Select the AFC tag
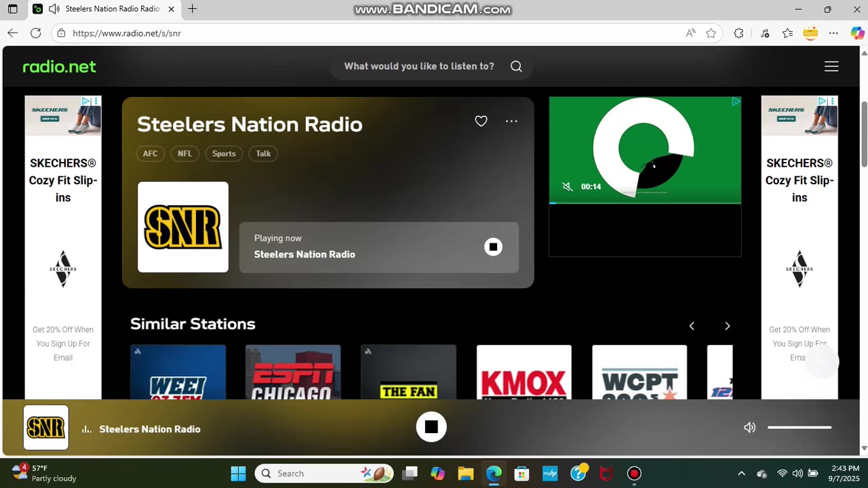 (151, 154)
